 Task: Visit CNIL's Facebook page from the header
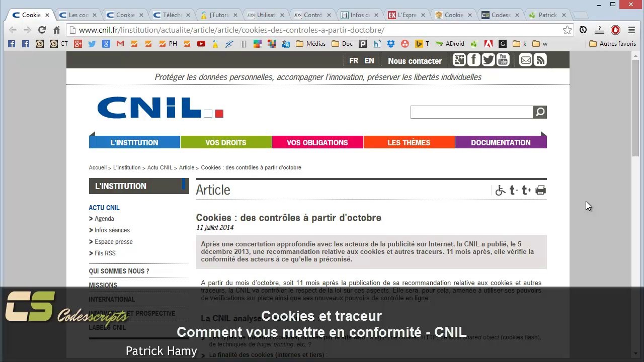coord(473,60)
